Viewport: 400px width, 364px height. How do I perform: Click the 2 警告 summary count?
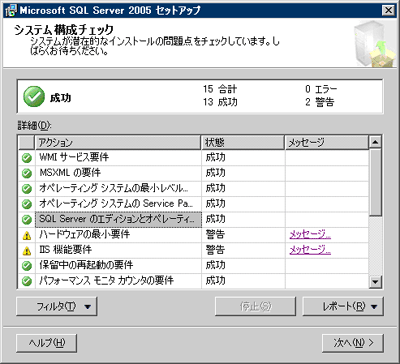click(x=319, y=102)
